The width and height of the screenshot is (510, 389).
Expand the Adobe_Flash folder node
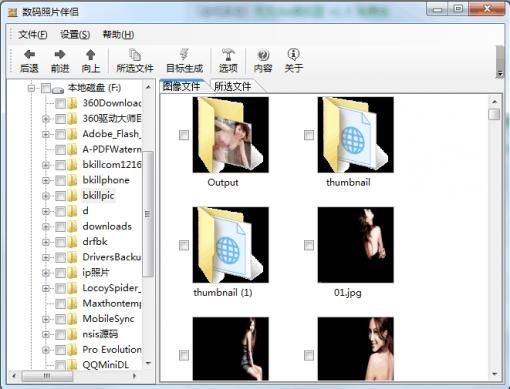click(x=46, y=134)
